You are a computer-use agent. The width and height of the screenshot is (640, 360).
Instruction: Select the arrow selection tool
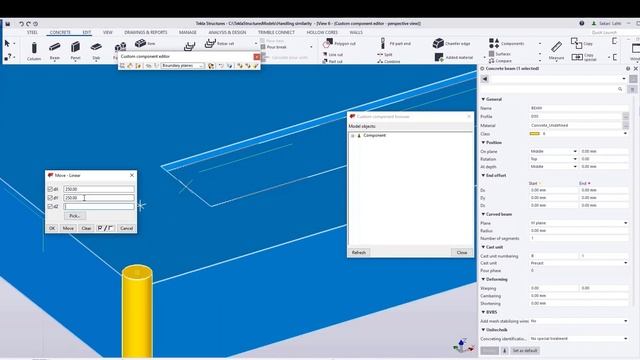[x=7, y=43]
